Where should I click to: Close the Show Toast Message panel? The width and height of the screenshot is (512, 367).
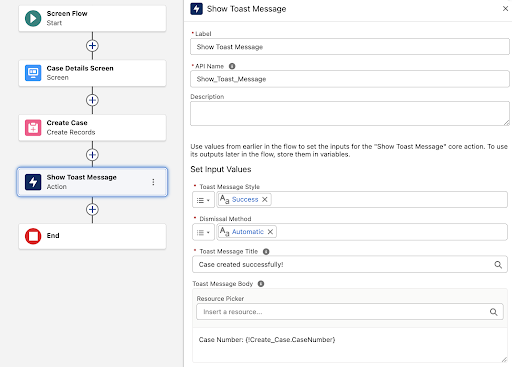point(505,9)
